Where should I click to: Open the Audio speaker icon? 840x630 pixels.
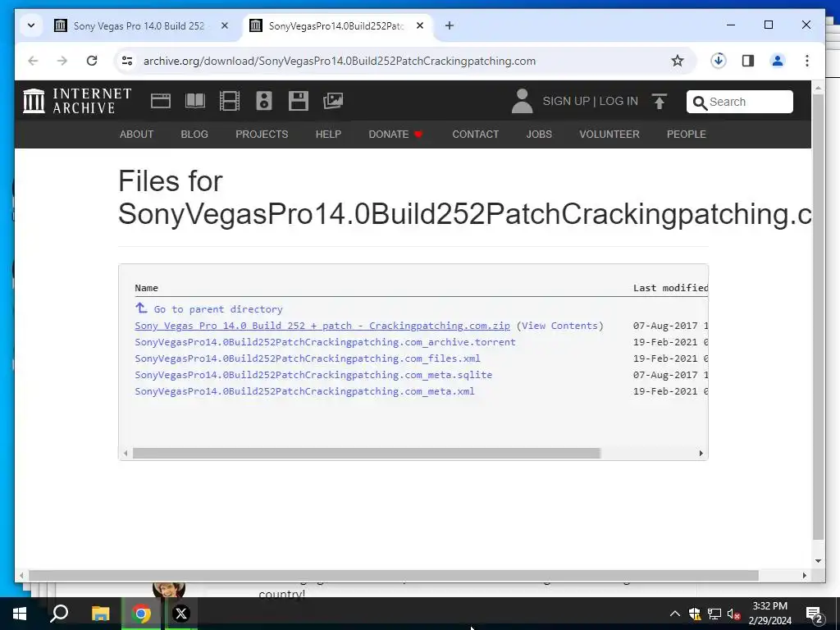tap(264, 101)
